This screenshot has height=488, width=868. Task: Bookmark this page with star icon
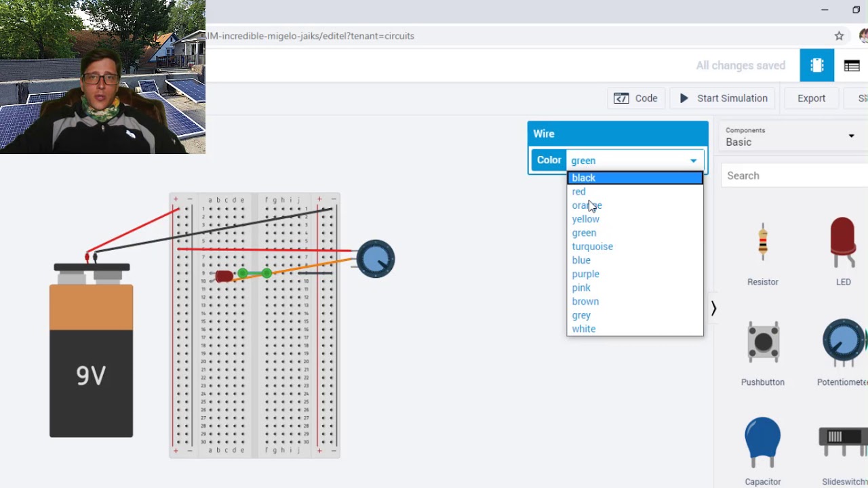point(839,36)
